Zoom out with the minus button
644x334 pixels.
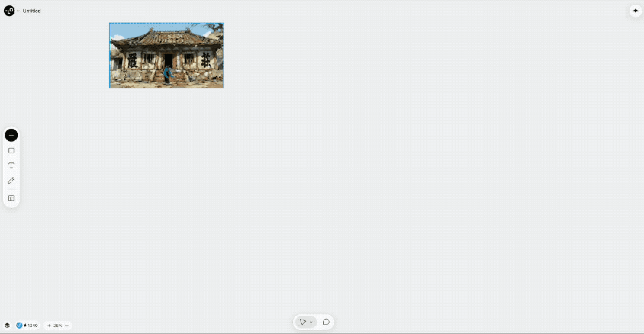tap(67, 326)
